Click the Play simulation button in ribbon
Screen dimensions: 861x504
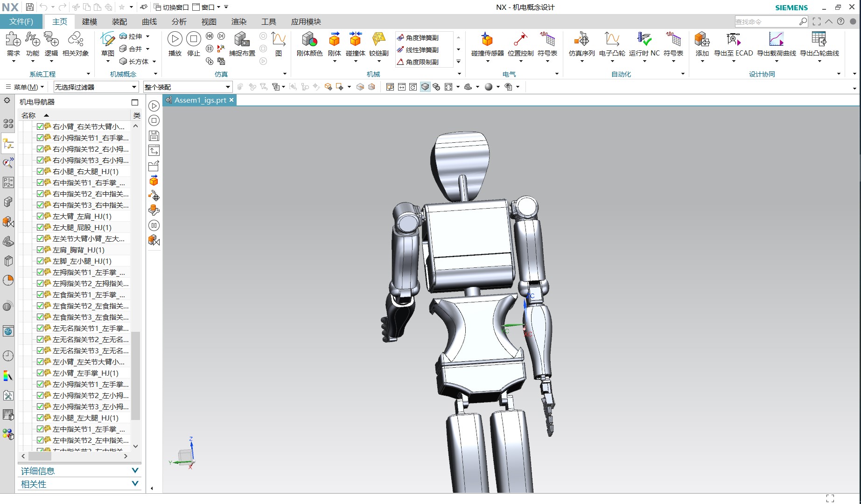[x=175, y=44]
